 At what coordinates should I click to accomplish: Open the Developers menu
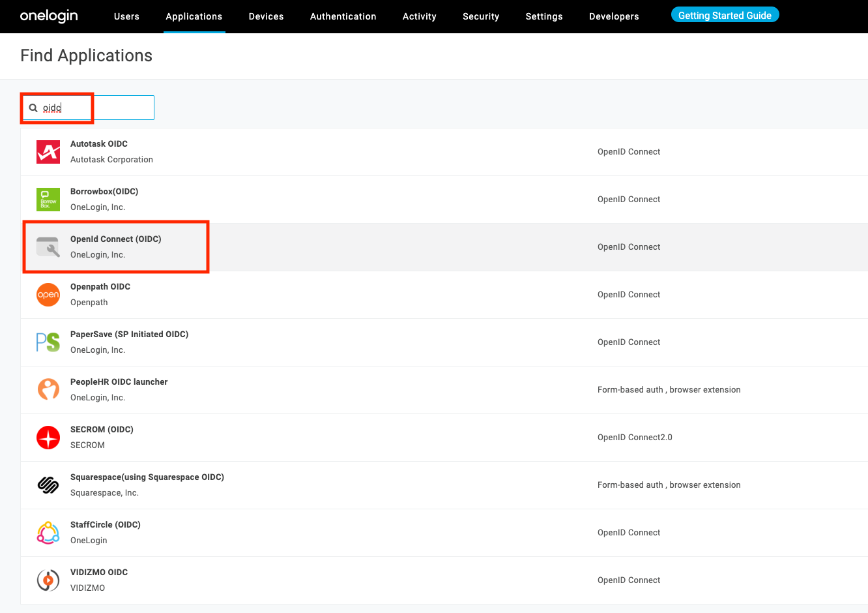pos(614,16)
